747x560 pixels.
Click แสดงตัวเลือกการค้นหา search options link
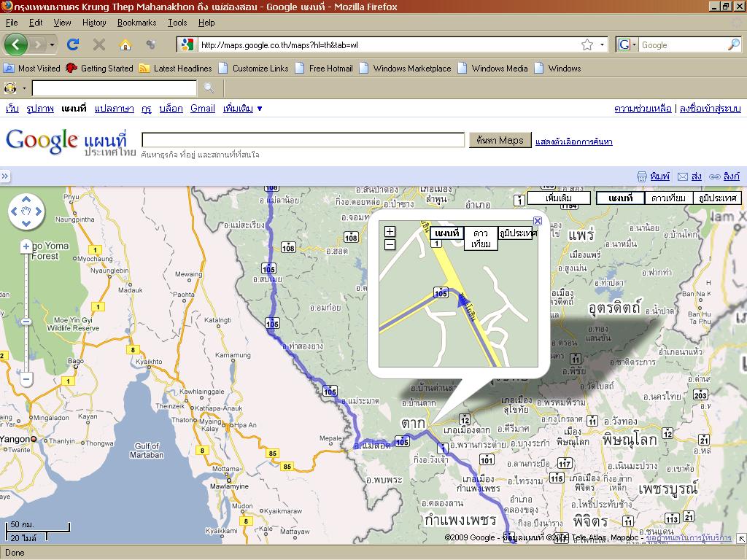(x=574, y=141)
